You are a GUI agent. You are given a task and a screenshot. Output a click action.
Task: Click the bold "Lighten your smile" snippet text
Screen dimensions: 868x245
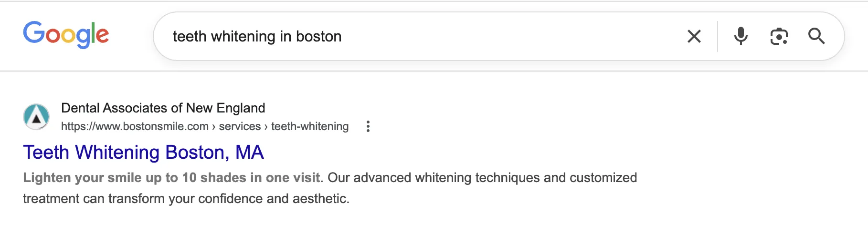tap(172, 178)
